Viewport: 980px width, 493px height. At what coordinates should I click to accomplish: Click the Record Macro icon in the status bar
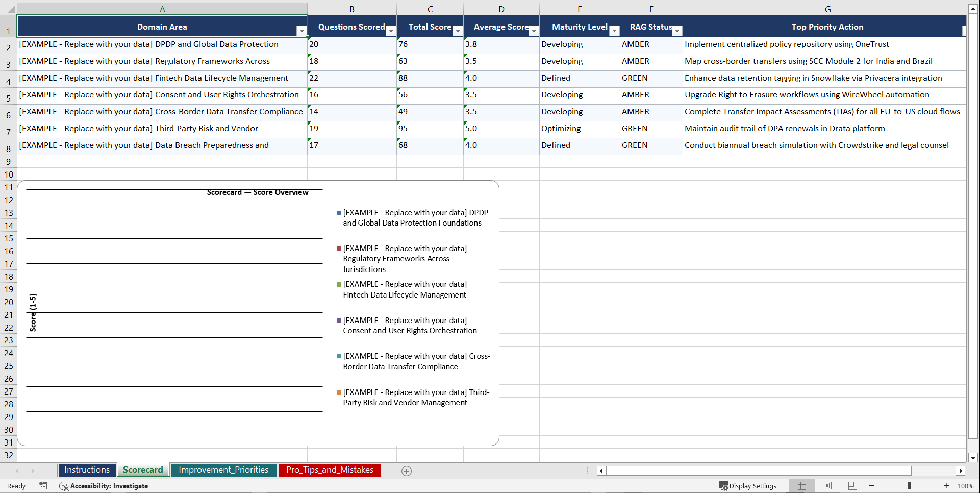click(x=43, y=486)
